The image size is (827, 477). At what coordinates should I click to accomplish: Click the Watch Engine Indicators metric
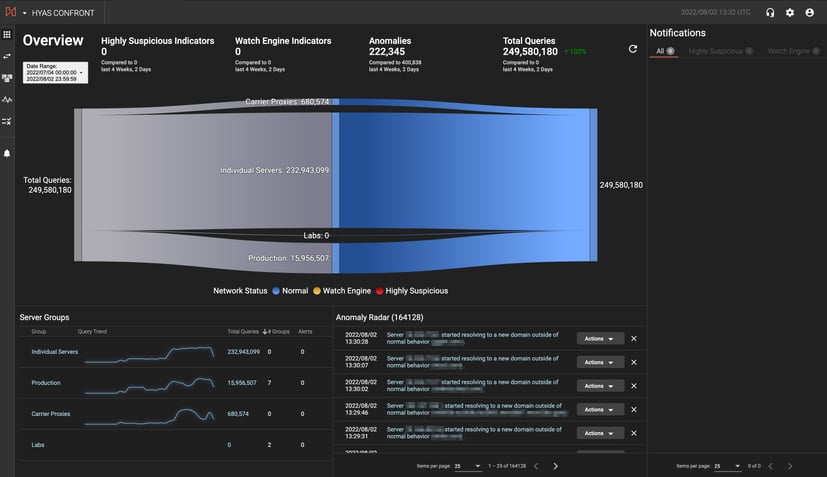point(283,54)
